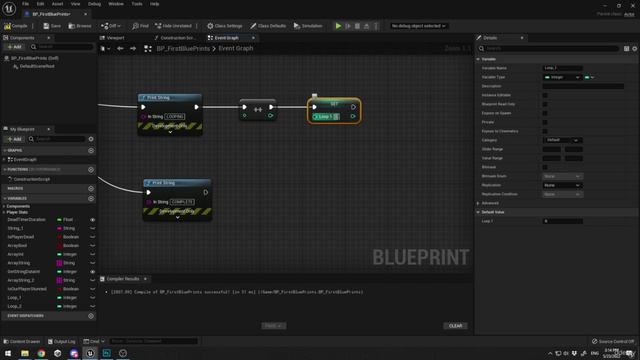This screenshot has height=360, width=640.
Task: Click the Compile toolbar button
Action: pyautogui.click(x=16, y=26)
